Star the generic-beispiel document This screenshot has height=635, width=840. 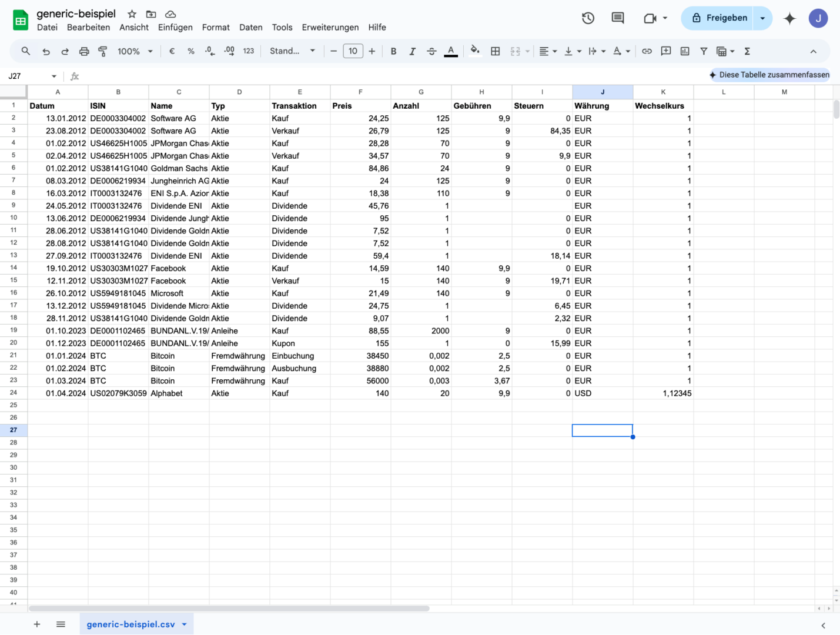(132, 14)
